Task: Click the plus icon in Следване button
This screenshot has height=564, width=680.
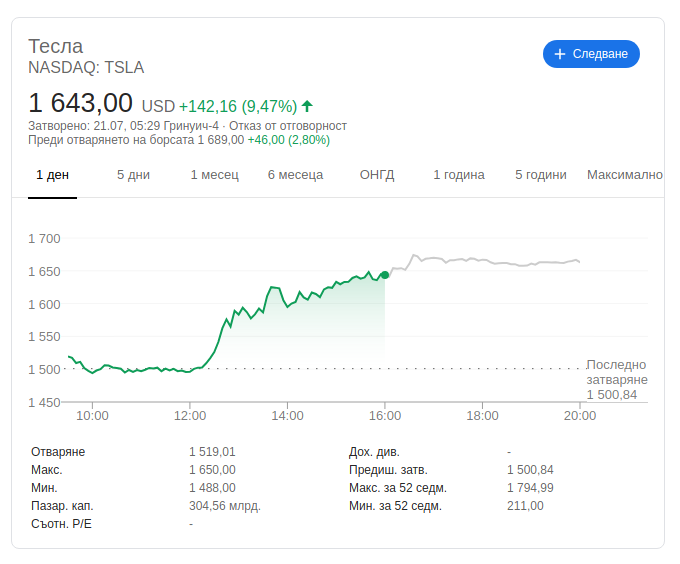Action: pyautogui.click(x=560, y=54)
